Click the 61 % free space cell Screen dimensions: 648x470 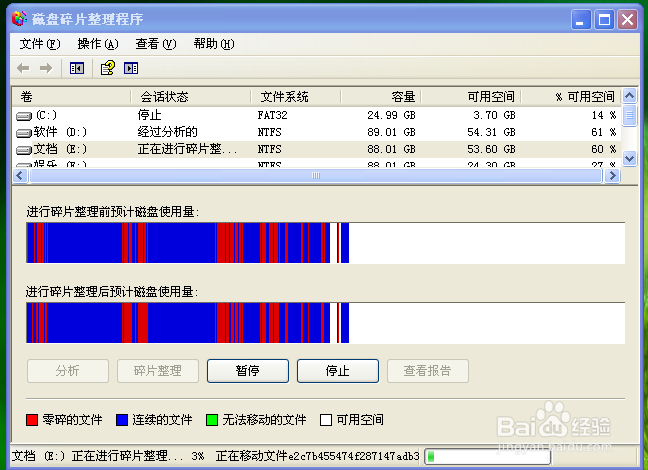604,132
